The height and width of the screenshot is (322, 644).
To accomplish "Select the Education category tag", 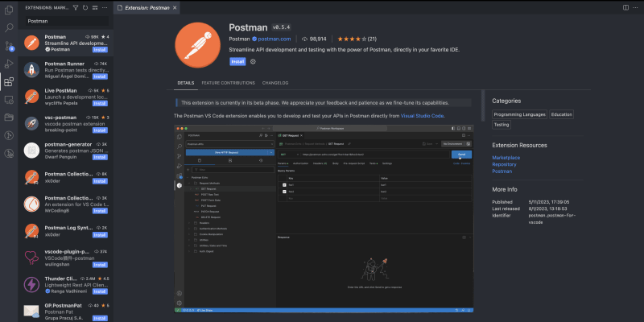I will (x=561, y=114).
